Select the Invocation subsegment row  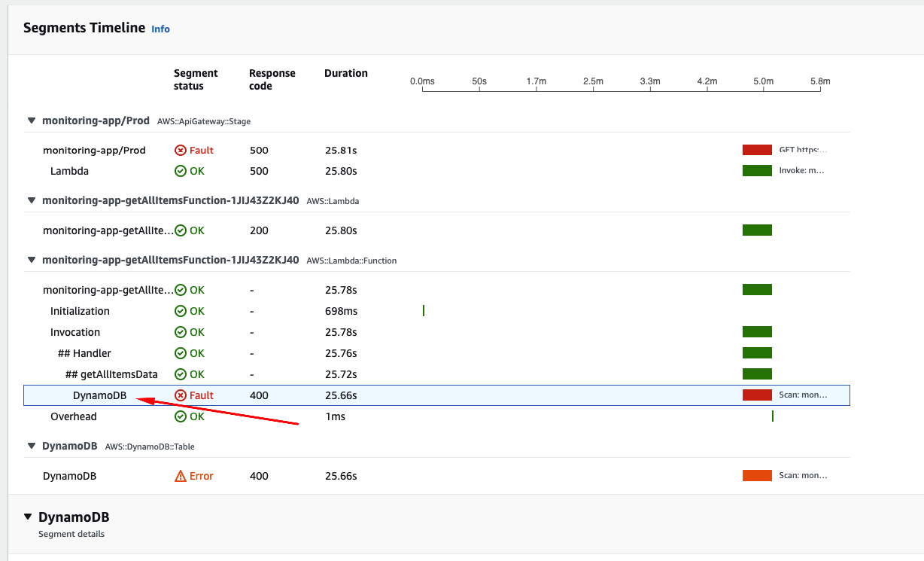(436, 332)
